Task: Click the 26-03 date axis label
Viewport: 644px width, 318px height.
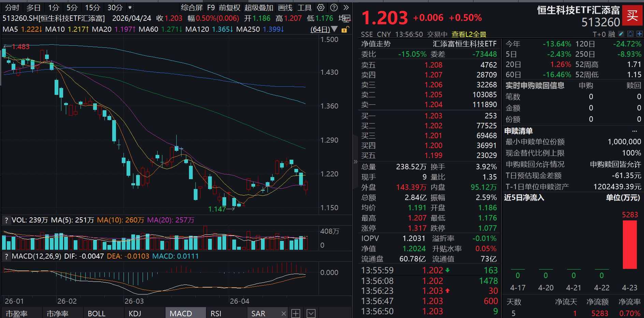Action: coord(134,301)
